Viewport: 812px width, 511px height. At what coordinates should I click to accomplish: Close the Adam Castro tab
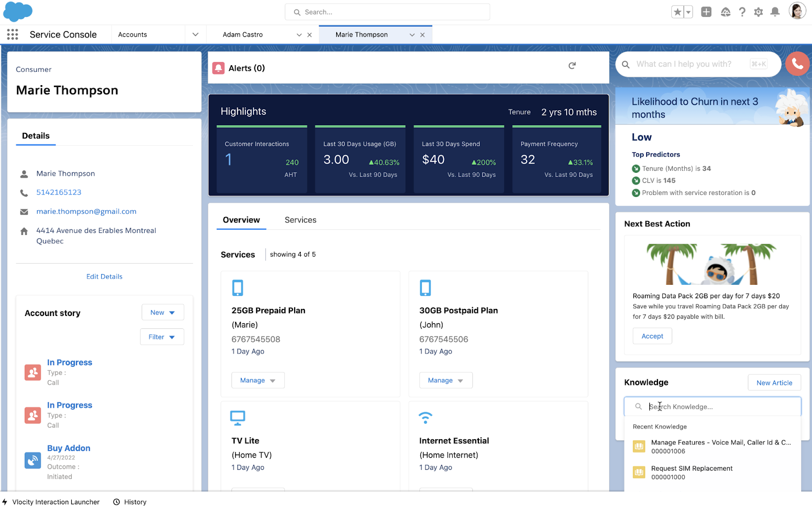[x=310, y=35]
